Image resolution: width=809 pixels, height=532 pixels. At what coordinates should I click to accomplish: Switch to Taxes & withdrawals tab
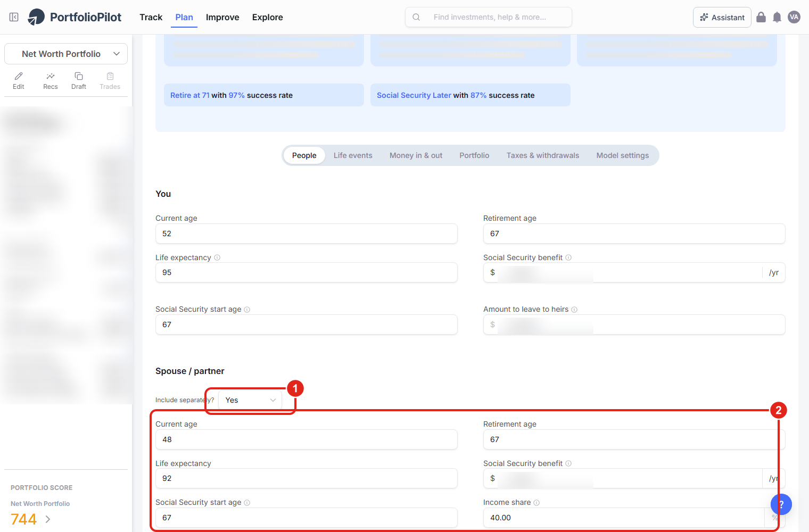click(x=542, y=155)
